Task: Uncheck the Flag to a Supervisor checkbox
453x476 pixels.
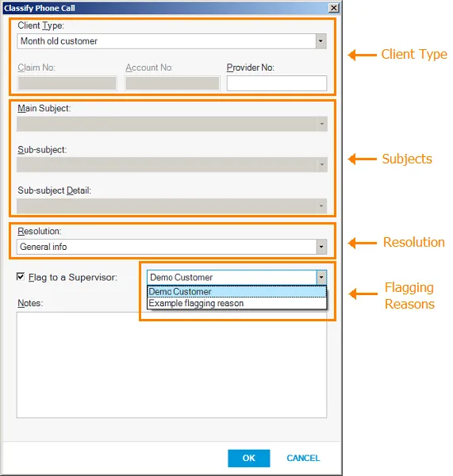Action: [x=21, y=277]
